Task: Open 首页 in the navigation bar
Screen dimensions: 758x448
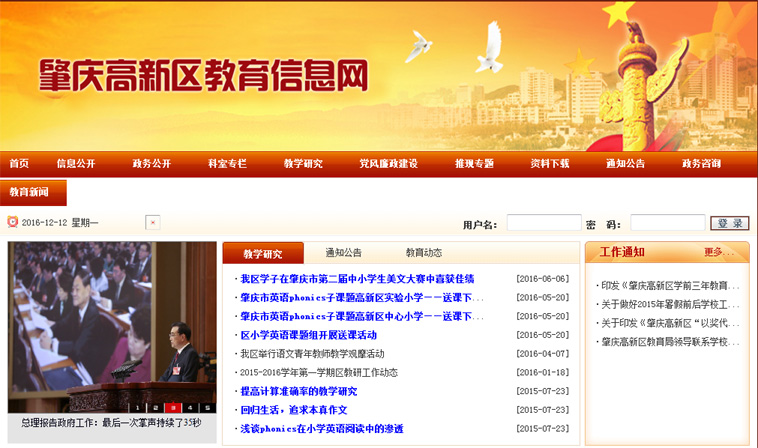Action: click(x=19, y=164)
